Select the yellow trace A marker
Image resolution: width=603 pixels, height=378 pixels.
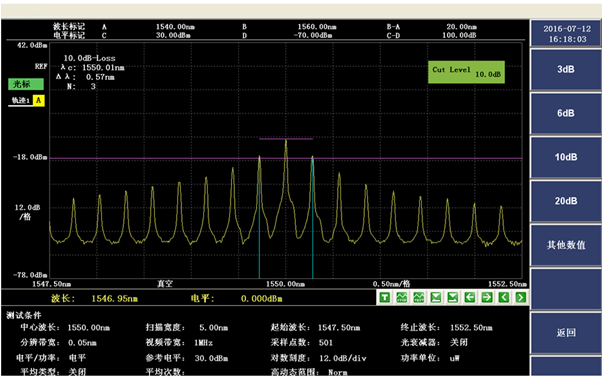tap(38, 100)
